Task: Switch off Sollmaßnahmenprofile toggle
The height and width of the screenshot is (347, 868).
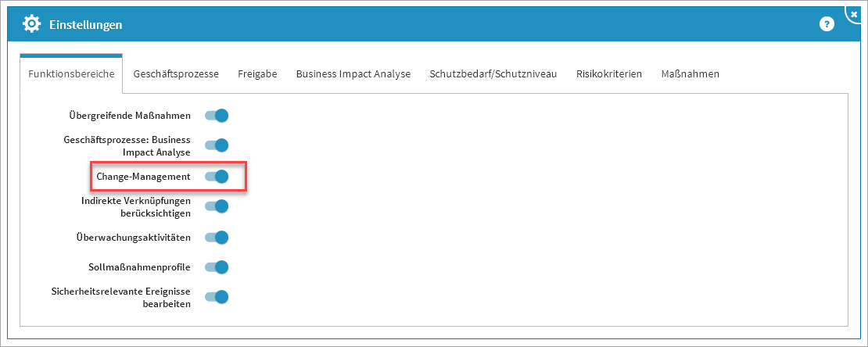Action: [x=216, y=267]
